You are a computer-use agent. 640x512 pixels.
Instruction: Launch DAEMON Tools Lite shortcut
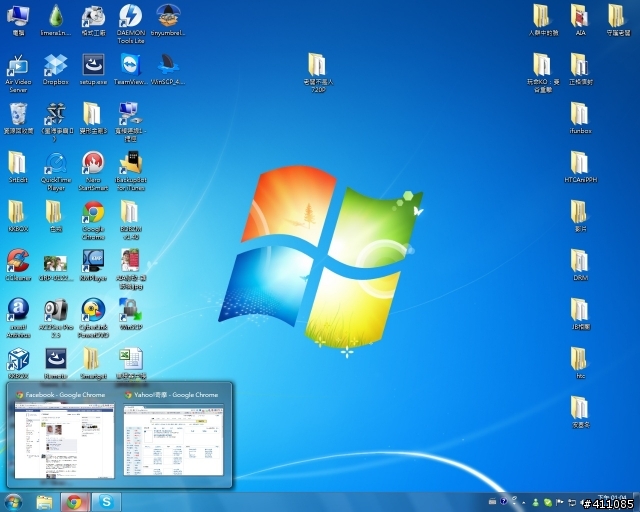[x=131, y=24]
